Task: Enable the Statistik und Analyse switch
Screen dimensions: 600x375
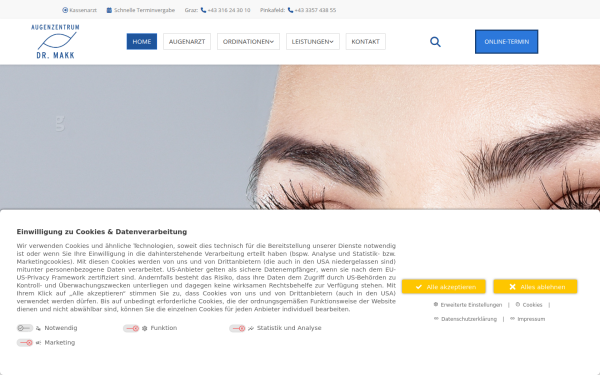Action: pos(237,328)
